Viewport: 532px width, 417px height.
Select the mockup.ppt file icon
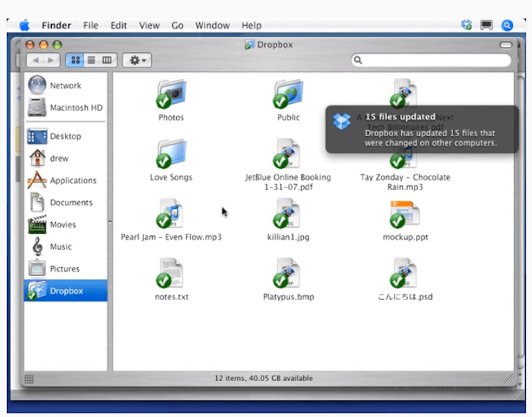(x=405, y=214)
